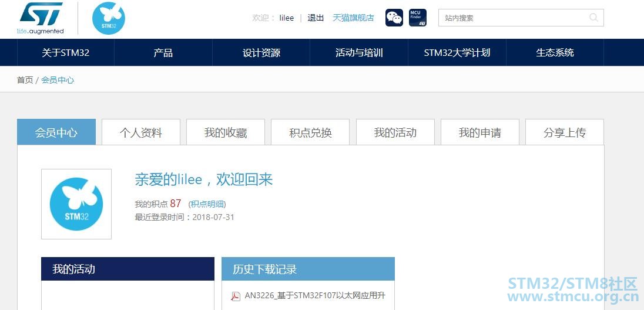Click the round STM32 butterfly logo in header

(109, 18)
